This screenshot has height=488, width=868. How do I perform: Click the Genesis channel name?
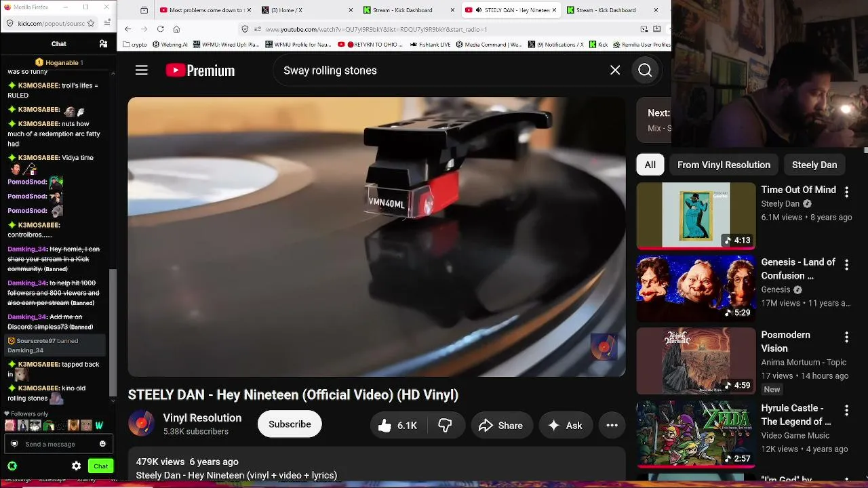point(776,289)
